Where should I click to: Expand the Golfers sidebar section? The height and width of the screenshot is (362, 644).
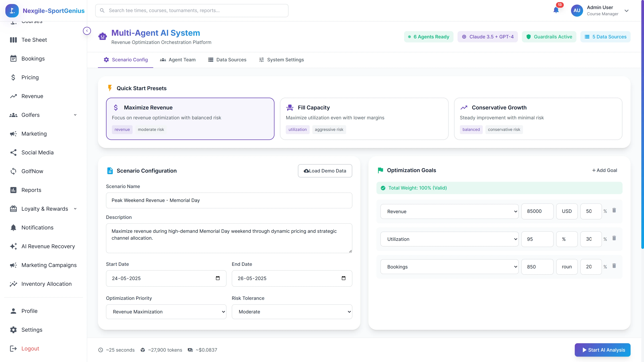coord(75,115)
